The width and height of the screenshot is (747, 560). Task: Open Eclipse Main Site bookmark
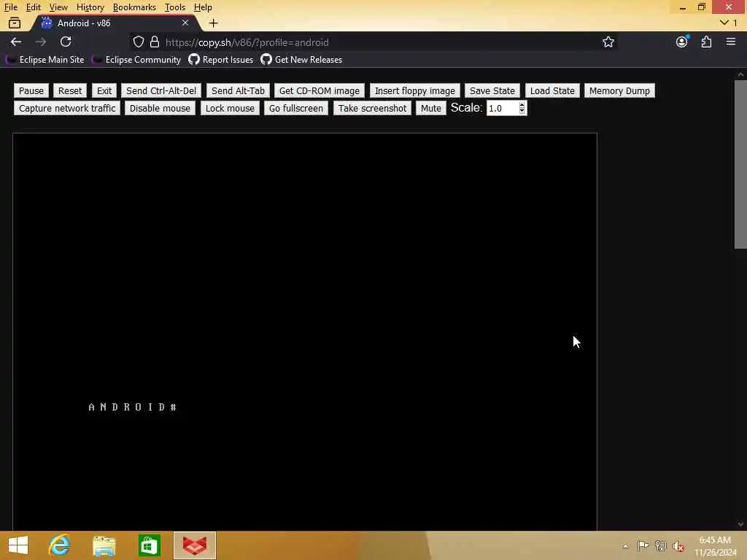(45, 60)
